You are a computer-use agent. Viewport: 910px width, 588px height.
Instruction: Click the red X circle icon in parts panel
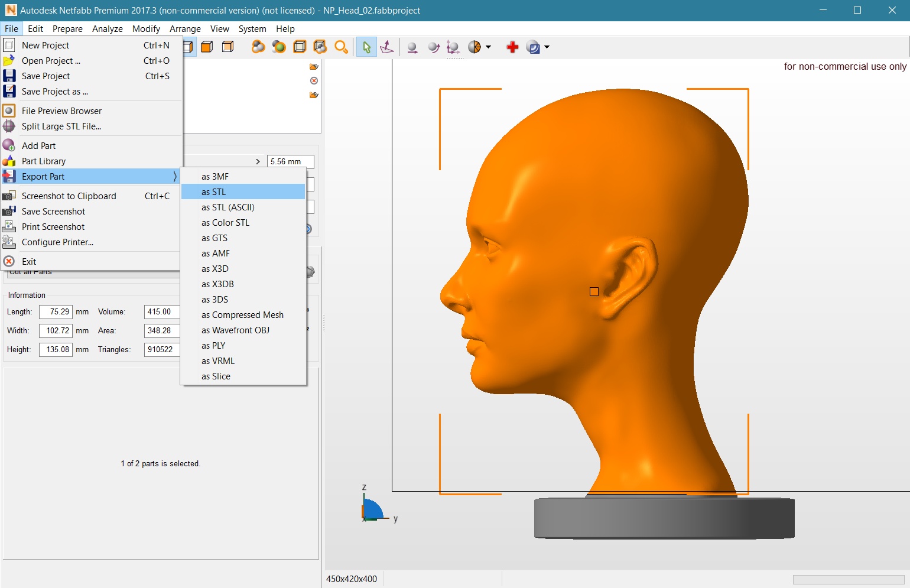coord(314,81)
